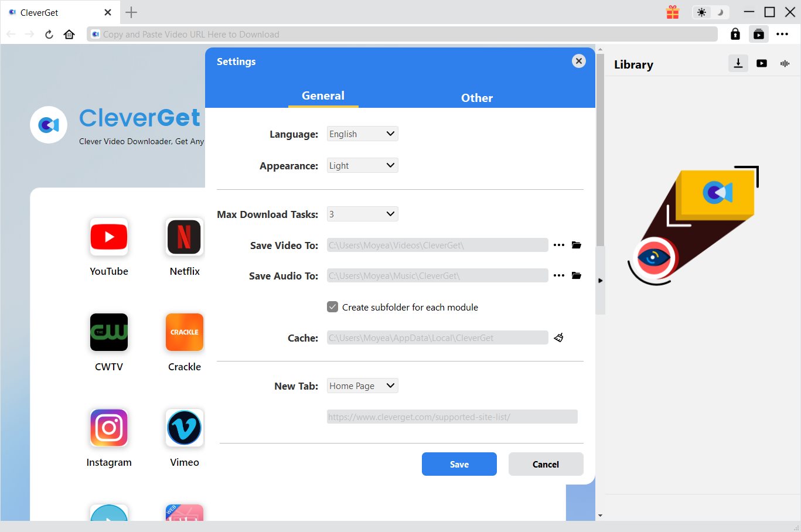Viewport: 801px width, 532px height.
Task: Switch appearance to dark mode moon toggle
Action: (x=719, y=12)
